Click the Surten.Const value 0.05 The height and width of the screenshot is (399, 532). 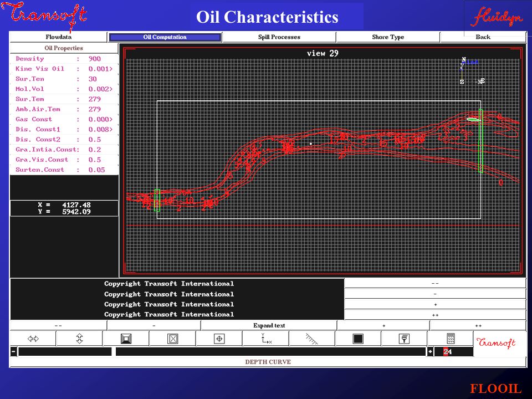96,170
